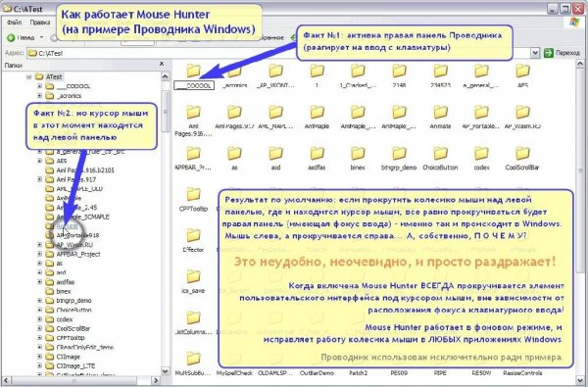Select the codex folder icon in right pane
This screenshot has height=387, width=588.
click(481, 153)
